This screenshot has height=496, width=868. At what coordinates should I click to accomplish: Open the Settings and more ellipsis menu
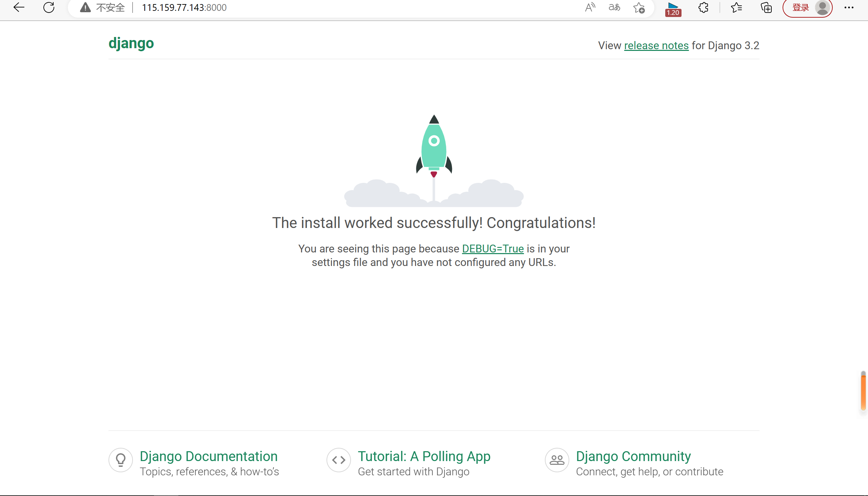pyautogui.click(x=849, y=7)
